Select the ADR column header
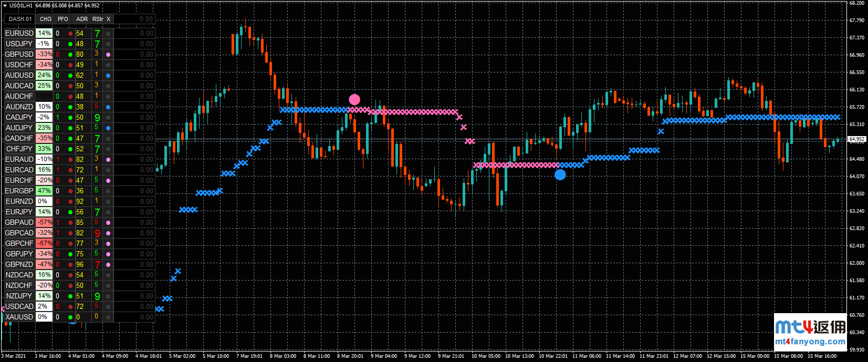The height and width of the screenshot is (362, 868). (x=82, y=19)
